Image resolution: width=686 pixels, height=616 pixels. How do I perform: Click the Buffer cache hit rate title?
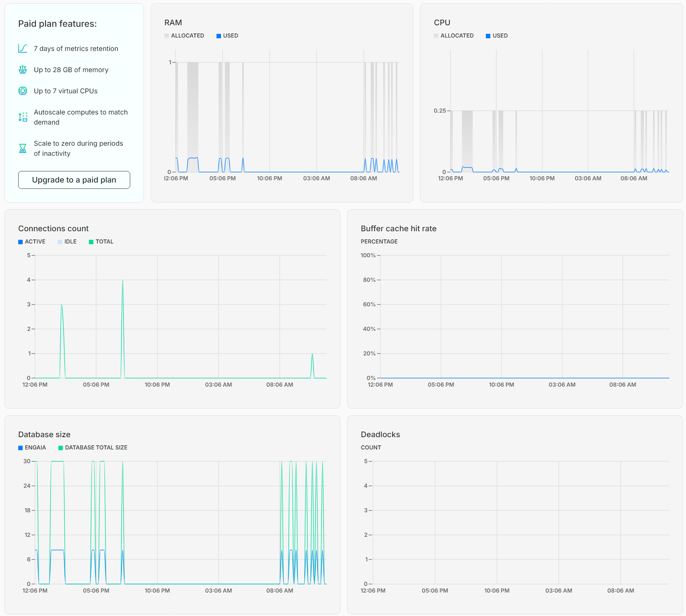398,229
